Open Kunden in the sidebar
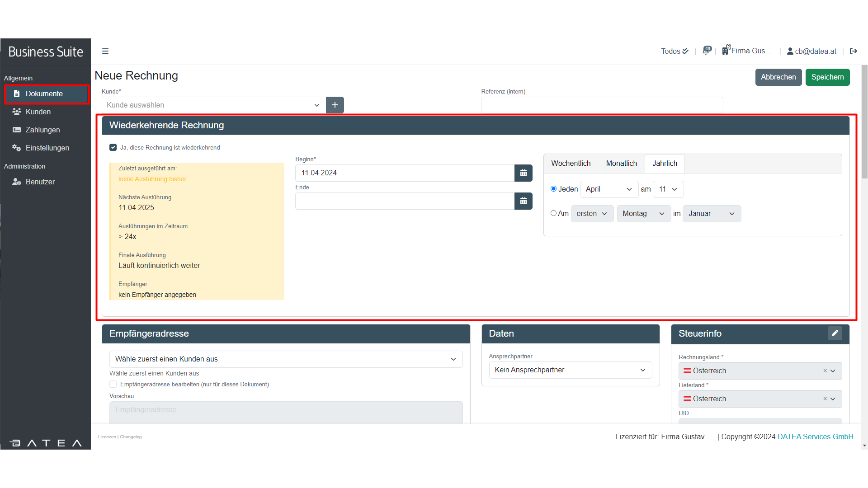Image resolution: width=868 pixels, height=488 pixels. pyautogui.click(x=38, y=112)
